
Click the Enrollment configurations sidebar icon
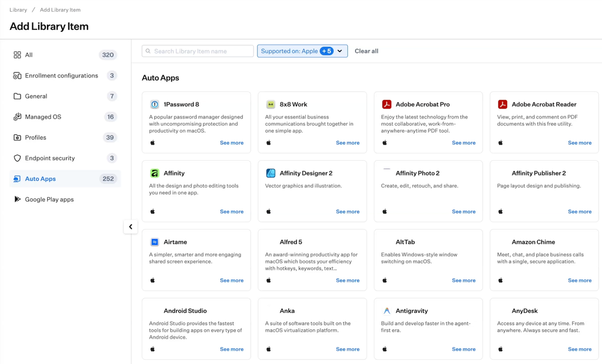point(17,76)
